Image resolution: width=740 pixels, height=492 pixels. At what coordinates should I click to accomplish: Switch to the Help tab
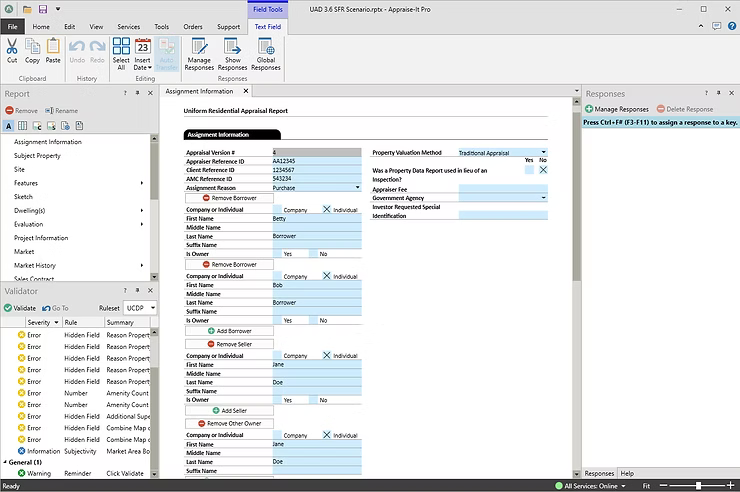point(627,473)
